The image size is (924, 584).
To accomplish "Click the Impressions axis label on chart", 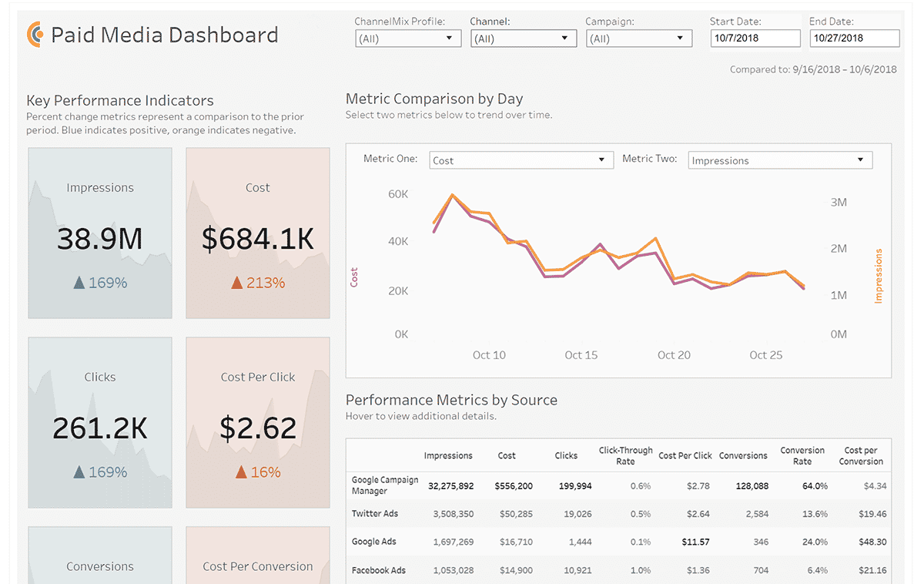I will [x=879, y=276].
